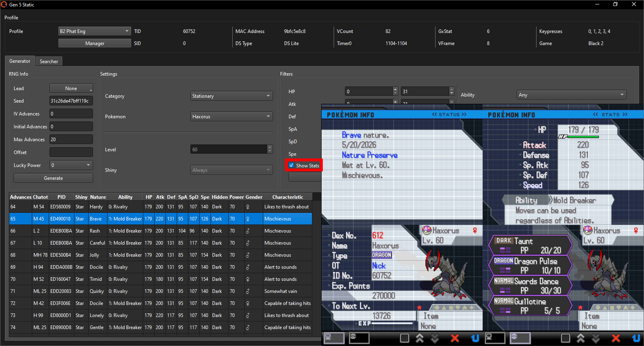Select the Careful nature row at advance 67
This screenshot has height=346, width=644.
click(x=161, y=243)
